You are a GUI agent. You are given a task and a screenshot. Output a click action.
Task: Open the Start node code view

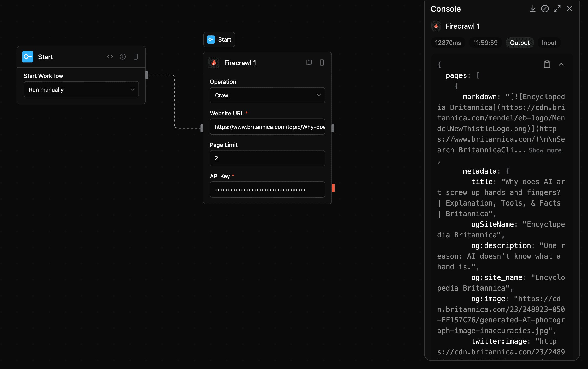110,57
